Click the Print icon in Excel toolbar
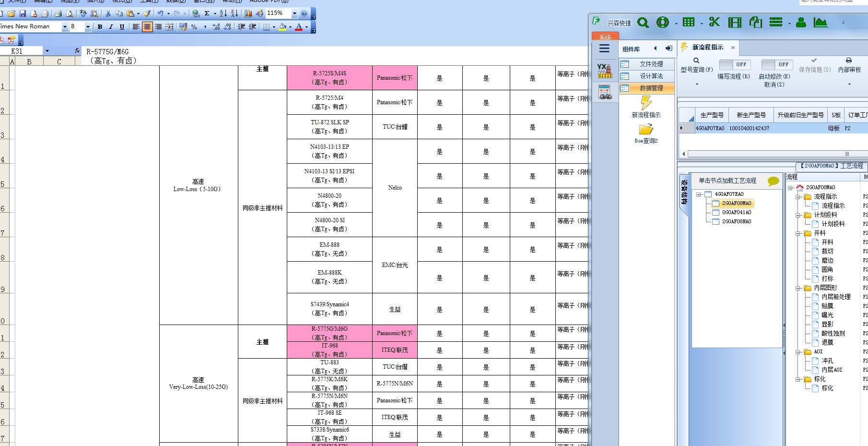868x446 pixels. click(x=58, y=13)
